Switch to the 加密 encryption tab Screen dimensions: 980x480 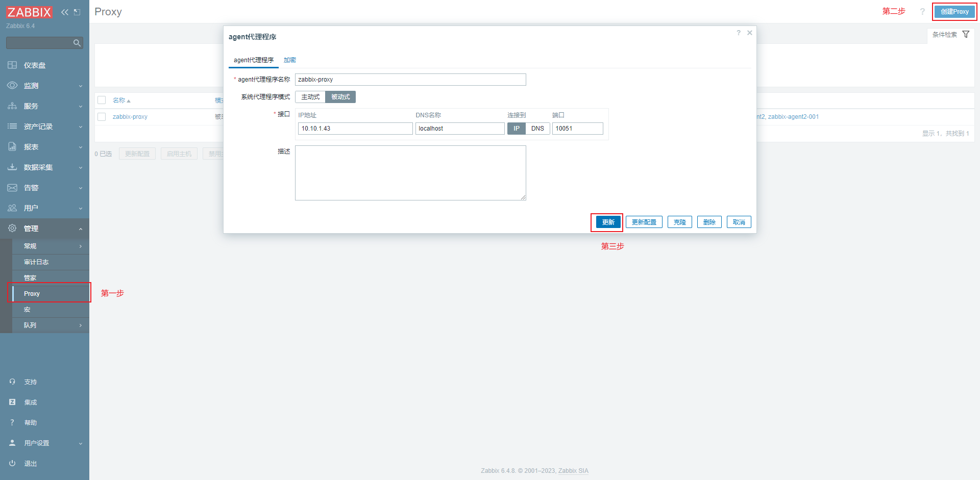tap(290, 60)
